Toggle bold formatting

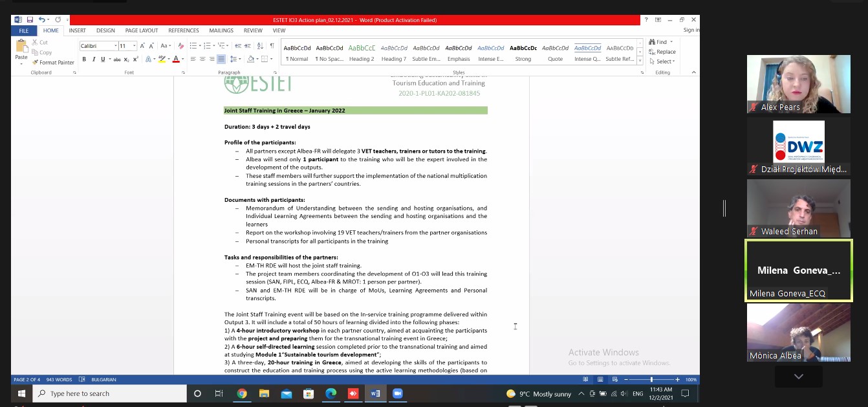tap(85, 60)
